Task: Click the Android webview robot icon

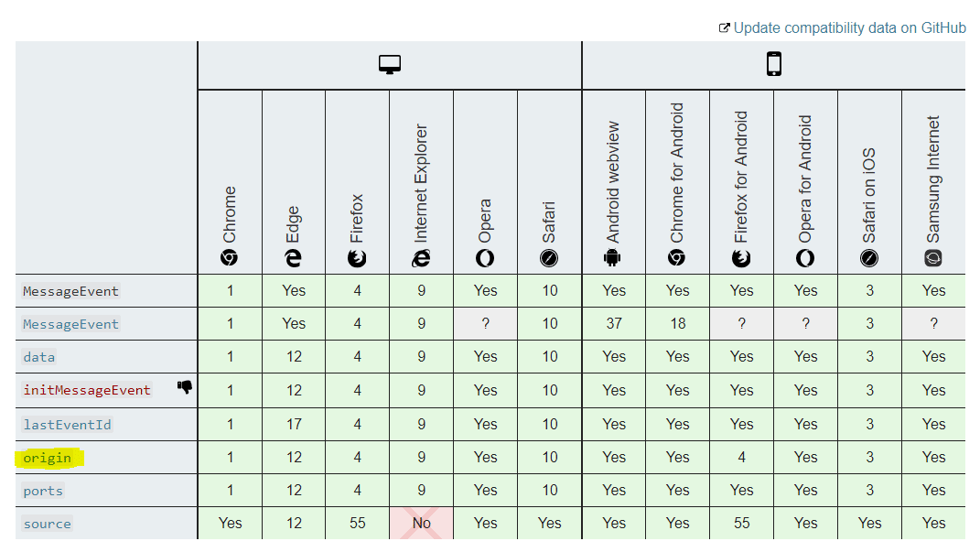Action: pos(613,258)
